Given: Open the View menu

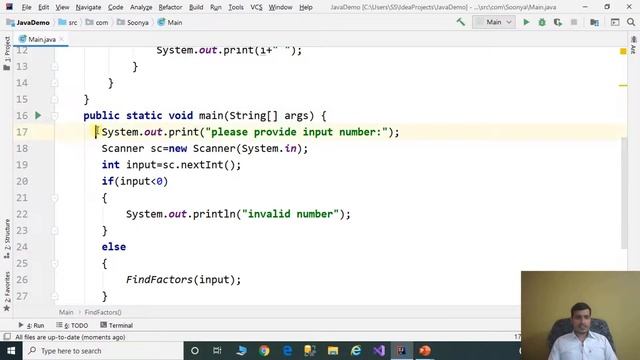Looking at the screenshot, I should coord(62,7).
